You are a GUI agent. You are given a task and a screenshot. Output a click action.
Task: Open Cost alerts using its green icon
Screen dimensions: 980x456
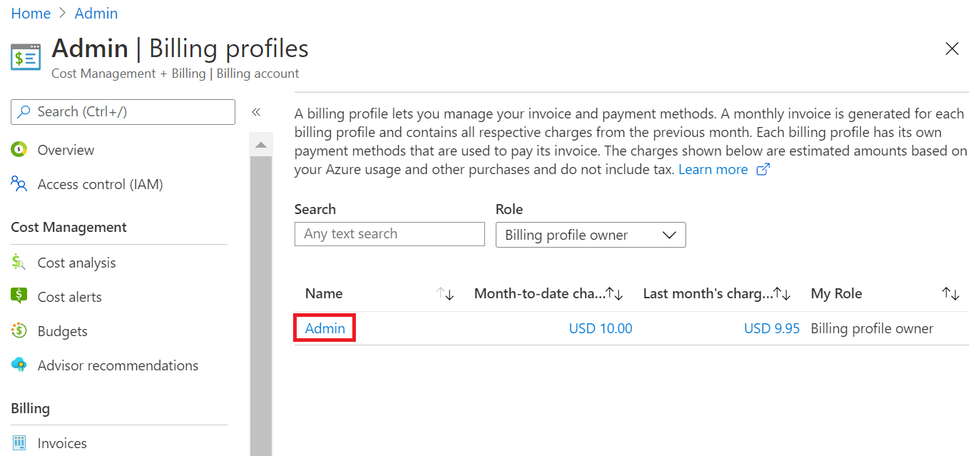point(19,296)
